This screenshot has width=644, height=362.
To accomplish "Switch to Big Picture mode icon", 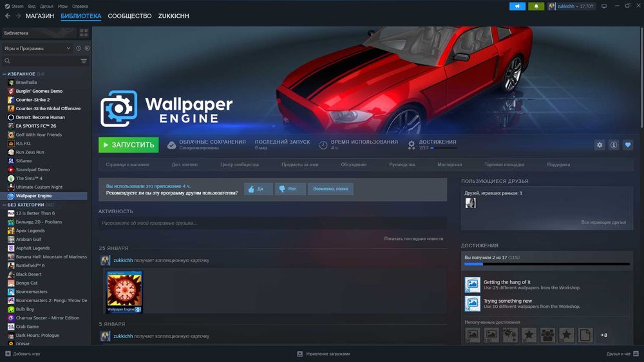I will point(604,6).
